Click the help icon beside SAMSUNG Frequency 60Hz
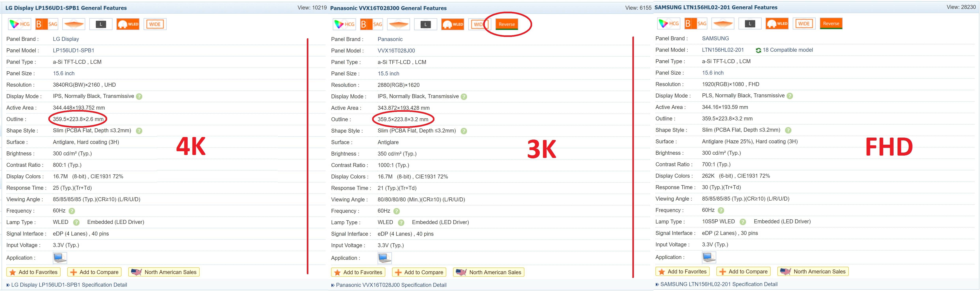 721,211
